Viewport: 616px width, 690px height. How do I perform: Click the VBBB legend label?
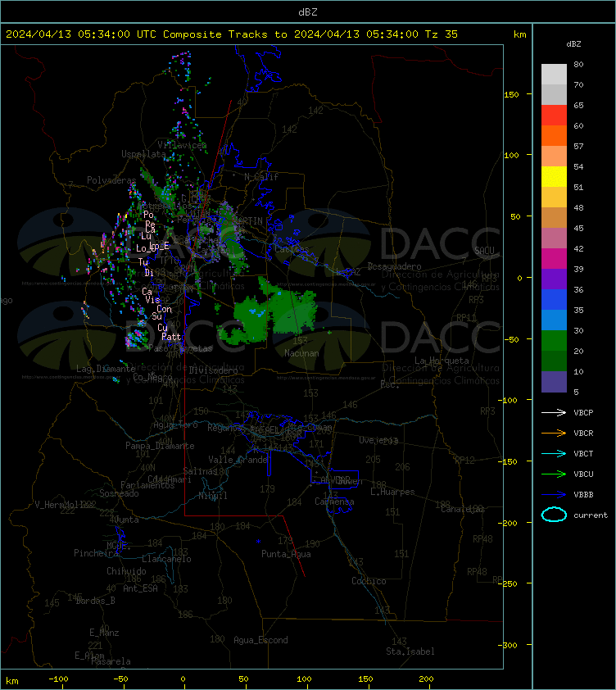[x=583, y=495]
